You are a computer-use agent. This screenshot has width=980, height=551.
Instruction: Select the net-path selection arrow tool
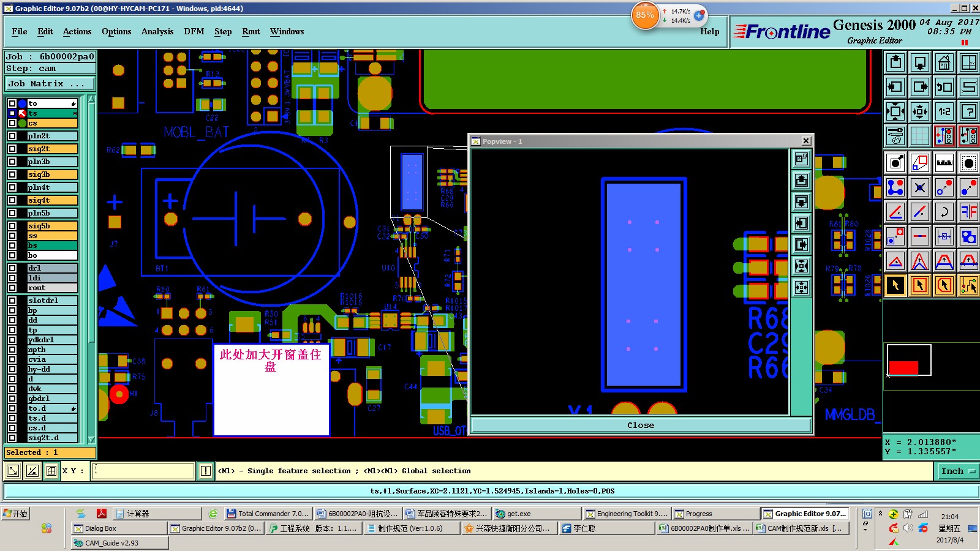point(969,285)
